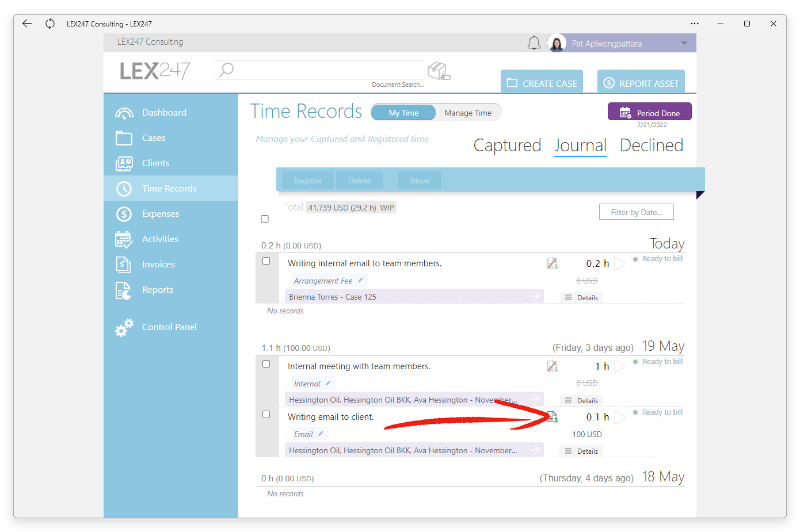Open notifications bell icon
This screenshot has height=532, width=800.
click(x=534, y=43)
